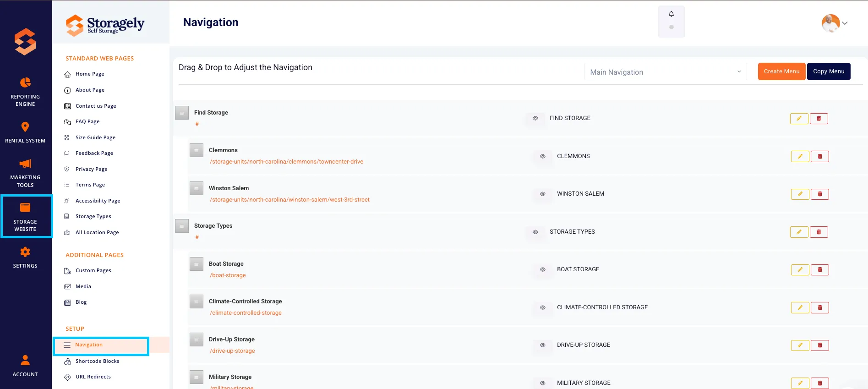The image size is (868, 389).
Task: Click the Drive-Up Storage drag handle
Action: point(197,340)
